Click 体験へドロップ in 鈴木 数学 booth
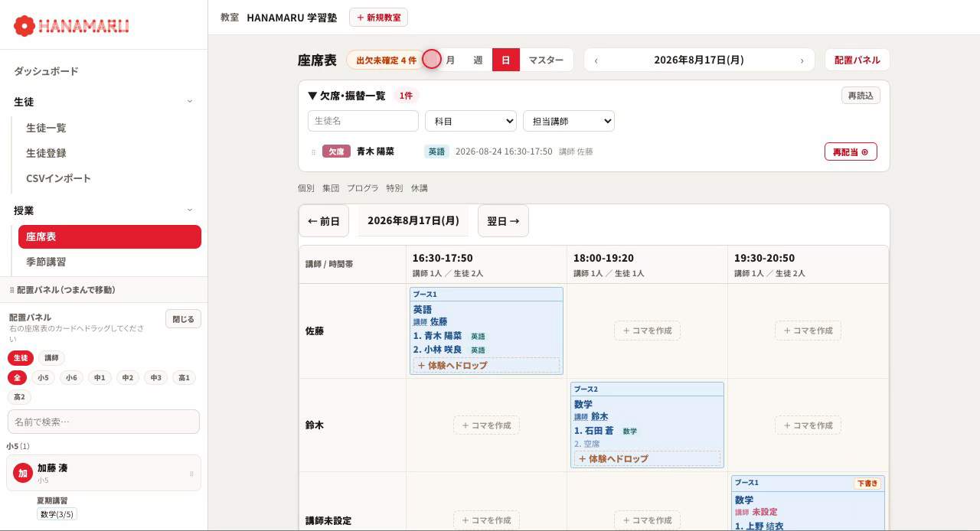The image size is (980, 531). (x=647, y=459)
